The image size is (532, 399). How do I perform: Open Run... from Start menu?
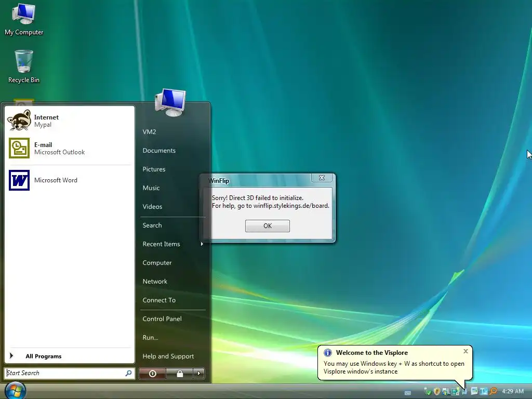click(150, 337)
